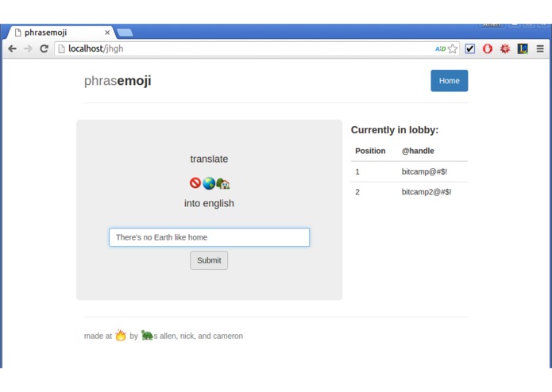Open the Chrome hamburger menu

(540, 48)
